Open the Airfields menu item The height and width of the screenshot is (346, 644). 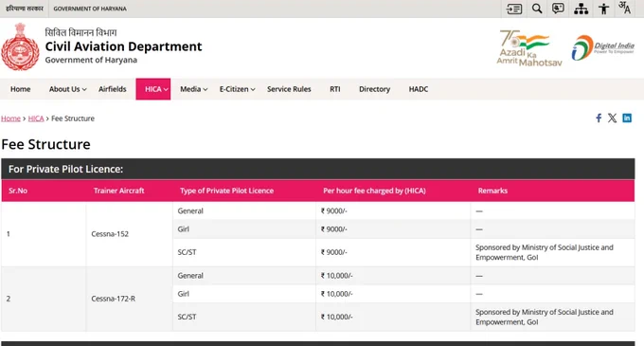click(x=112, y=89)
